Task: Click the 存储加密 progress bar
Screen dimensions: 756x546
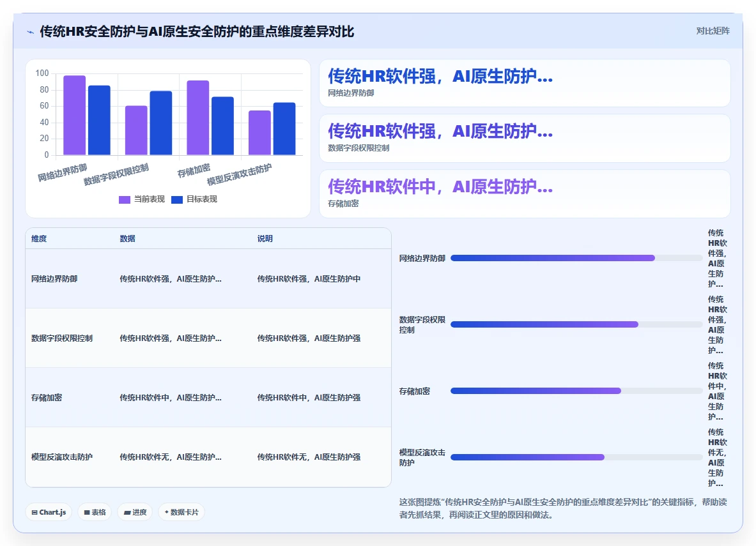Action: [x=576, y=391]
